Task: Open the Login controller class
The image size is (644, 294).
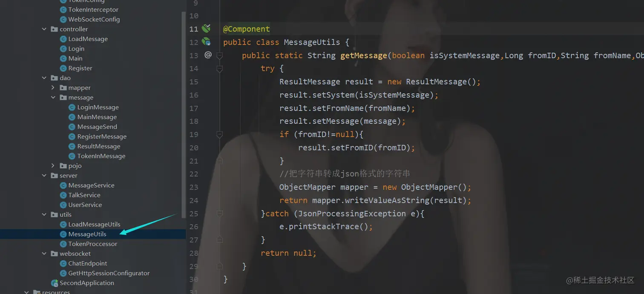Action: click(76, 49)
